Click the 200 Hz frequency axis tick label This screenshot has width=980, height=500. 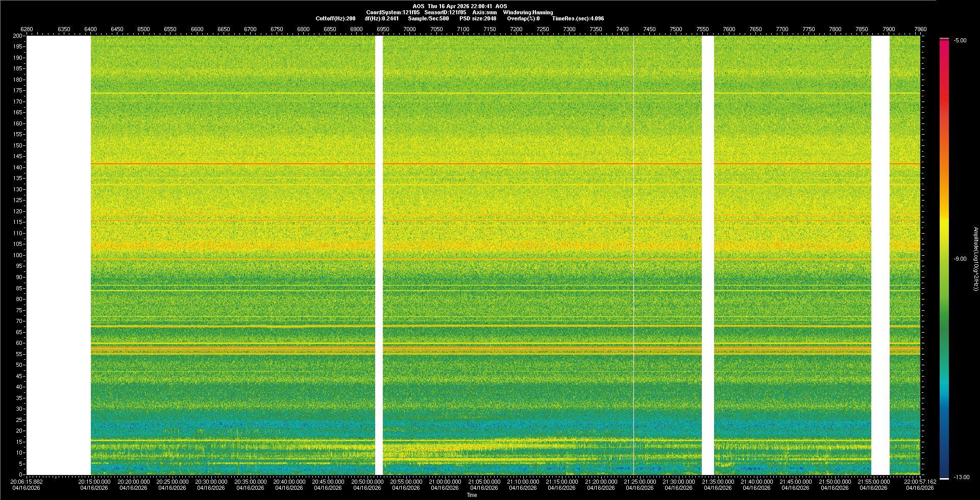18,36
